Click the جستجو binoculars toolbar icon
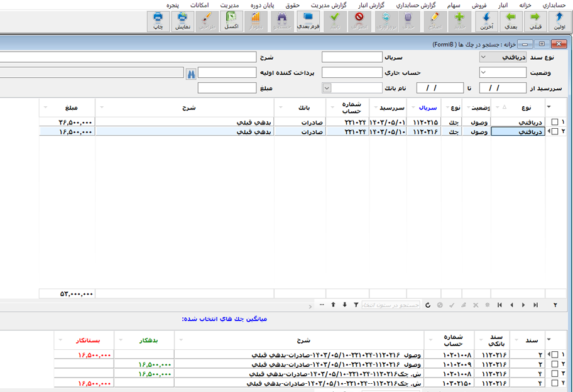 click(x=282, y=21)
